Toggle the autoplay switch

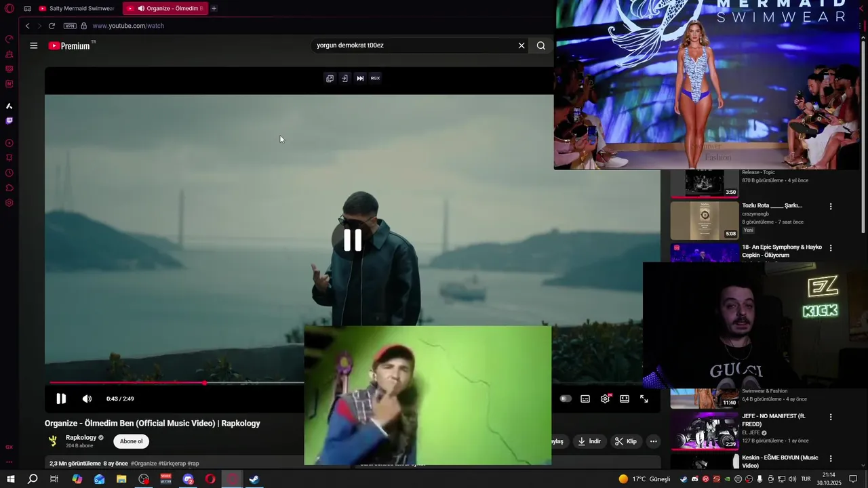tap(566, 399)
